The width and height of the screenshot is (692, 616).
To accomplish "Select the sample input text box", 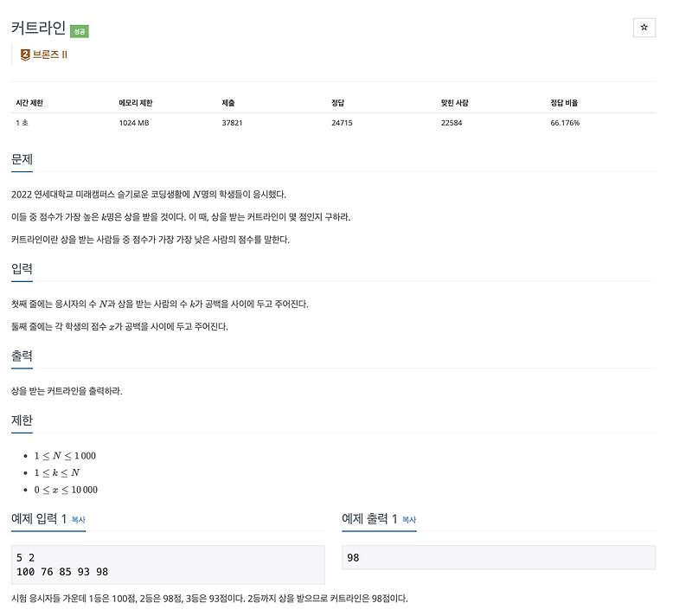I will click(164, 562).
